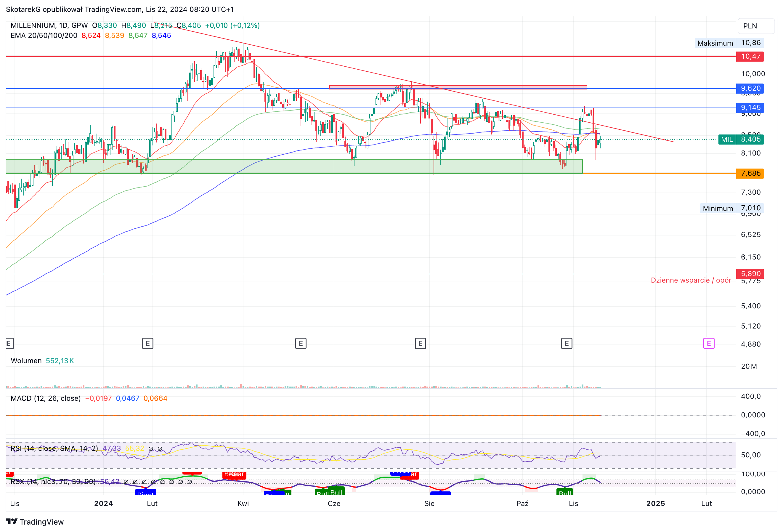This screenshot has width=783, height=532.
Task: Click the orange 7,685 level label
Action: 750,173
